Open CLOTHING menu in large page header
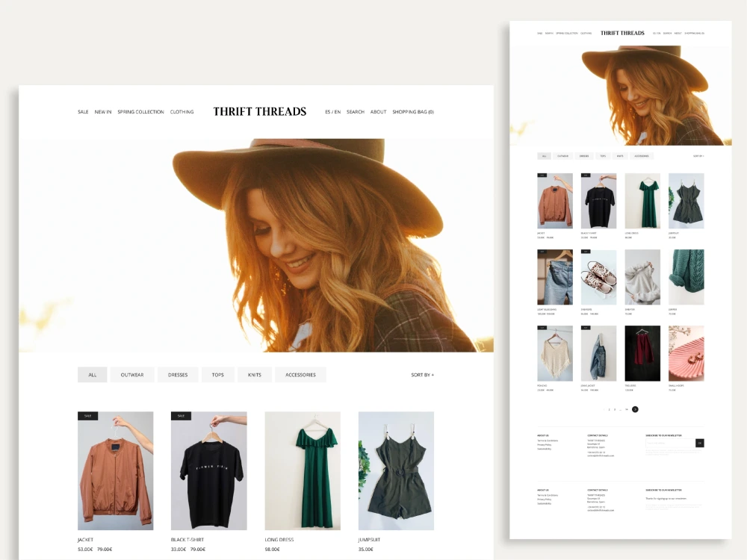This screenshot has width=747, height=560. point(182,112)
